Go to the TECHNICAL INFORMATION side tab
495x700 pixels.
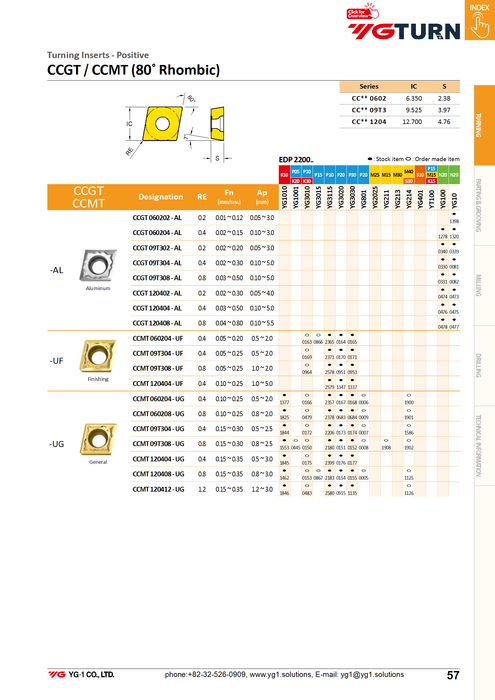click(485, 446)
